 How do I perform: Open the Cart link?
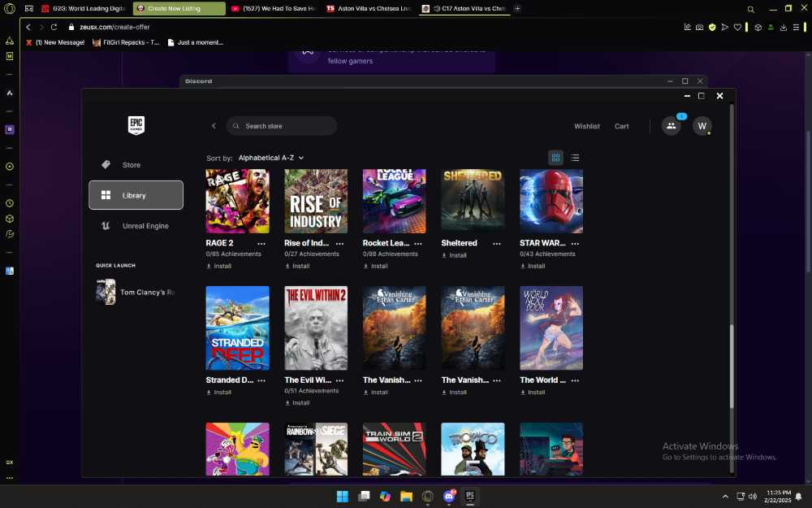coord(621,126)
